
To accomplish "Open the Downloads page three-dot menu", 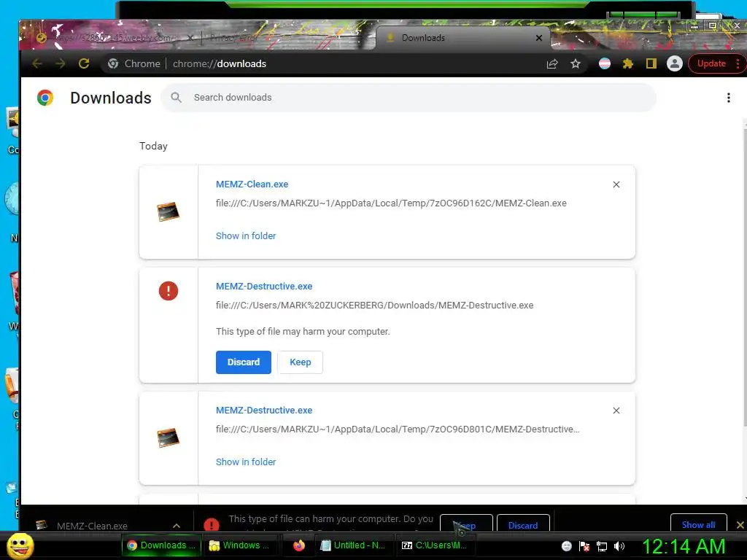I will click(x=728, y=98).
